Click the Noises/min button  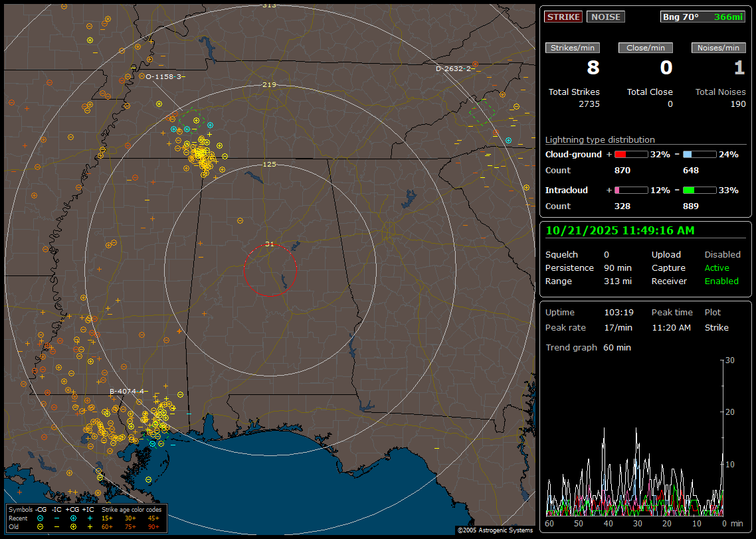point(718,48)
